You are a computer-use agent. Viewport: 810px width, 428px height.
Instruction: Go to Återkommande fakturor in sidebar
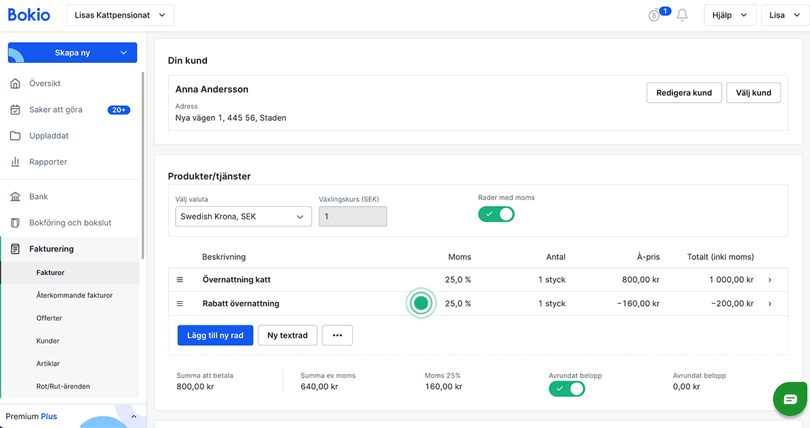(74, 295)
